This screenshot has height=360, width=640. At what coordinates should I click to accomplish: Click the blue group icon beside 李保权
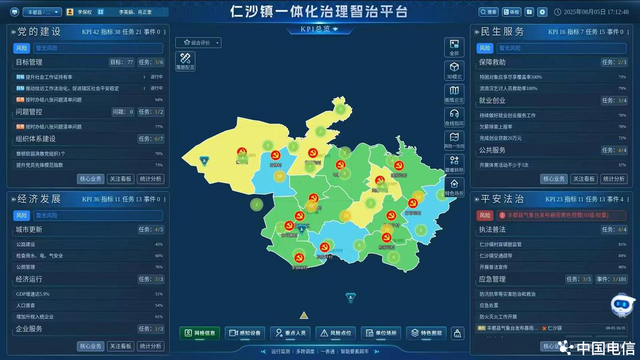(x=101, y=12)
